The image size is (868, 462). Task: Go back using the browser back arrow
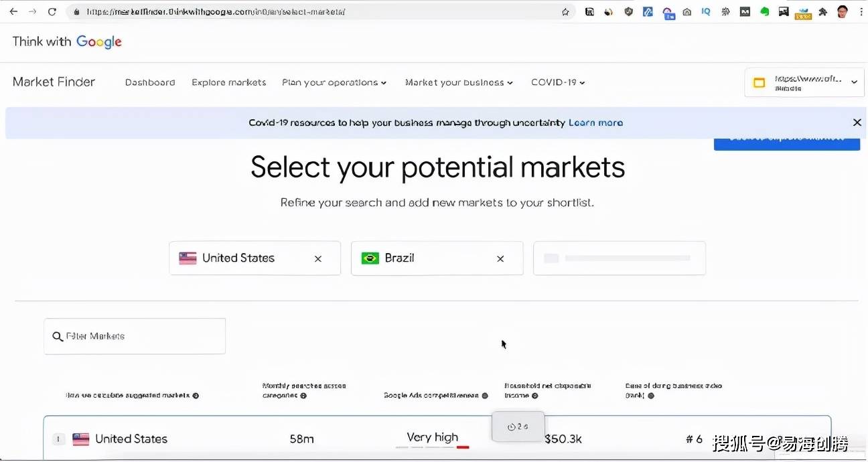(x=13, y=12)
